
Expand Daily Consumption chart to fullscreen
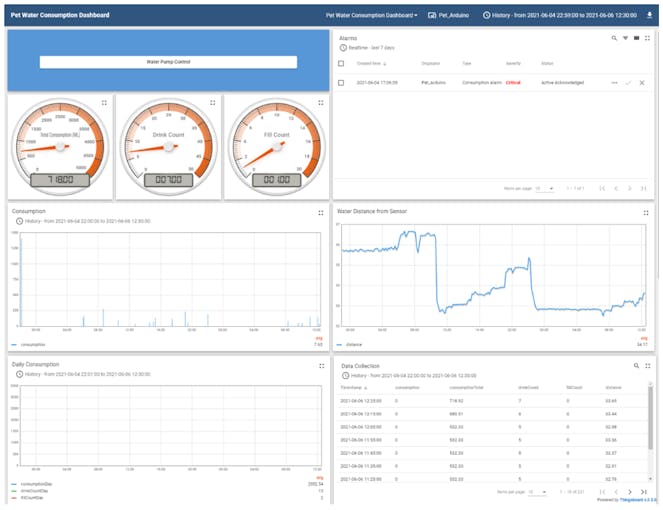click(x=322, y=366)
